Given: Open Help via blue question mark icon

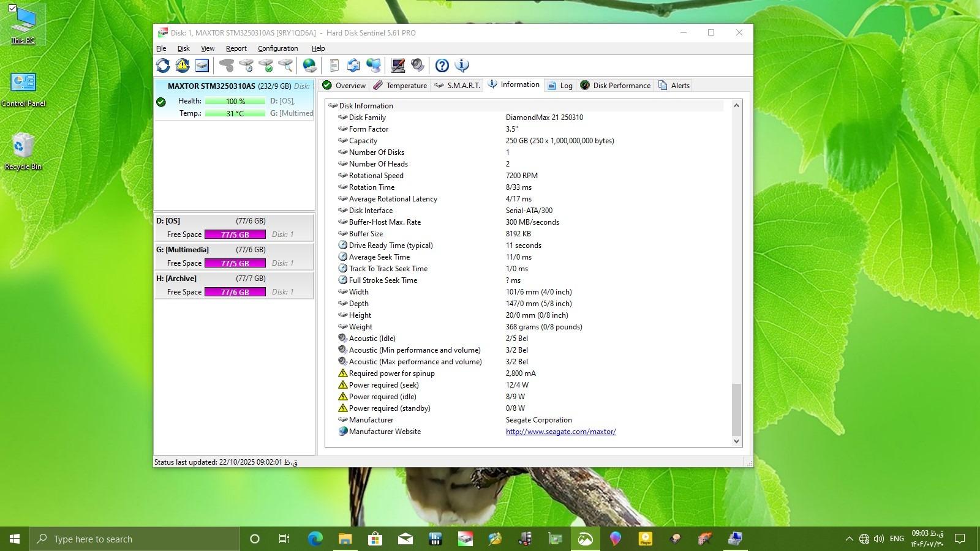Looking at the screenshot, I should [x=442, y=66].
